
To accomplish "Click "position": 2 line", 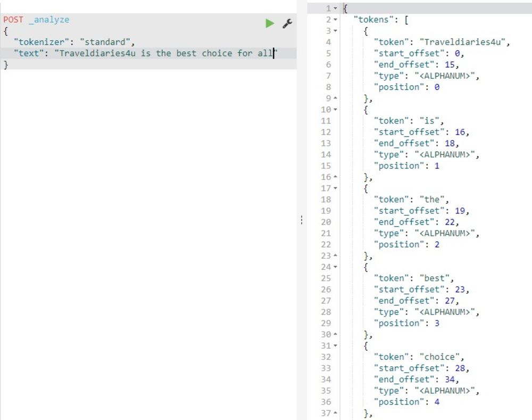I will tap(407, 244).
